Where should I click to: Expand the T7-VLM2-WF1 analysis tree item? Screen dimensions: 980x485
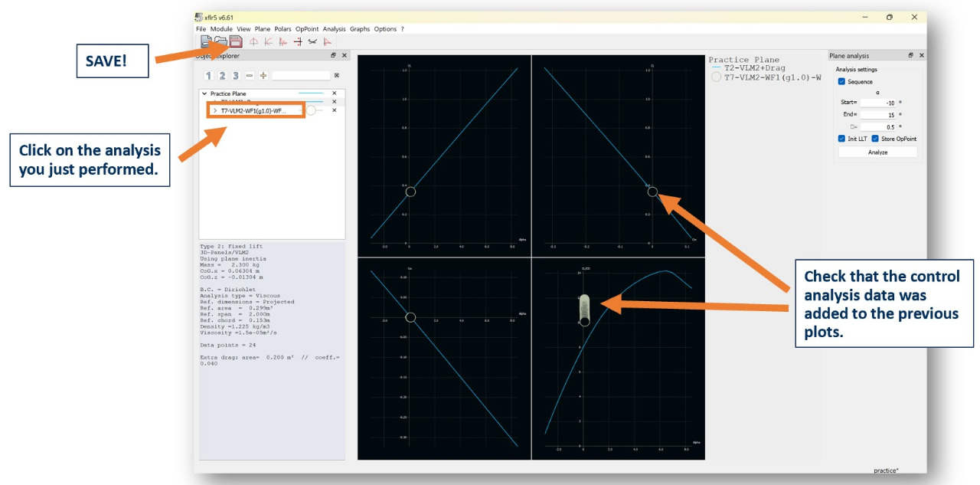(x=214, y=110)
